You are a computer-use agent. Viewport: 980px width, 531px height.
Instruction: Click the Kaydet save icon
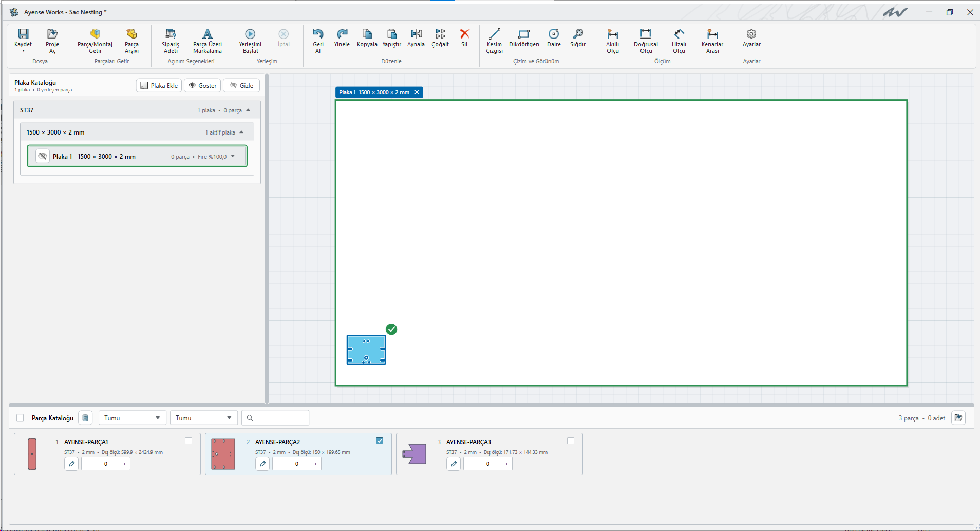(x=23, y=34)
